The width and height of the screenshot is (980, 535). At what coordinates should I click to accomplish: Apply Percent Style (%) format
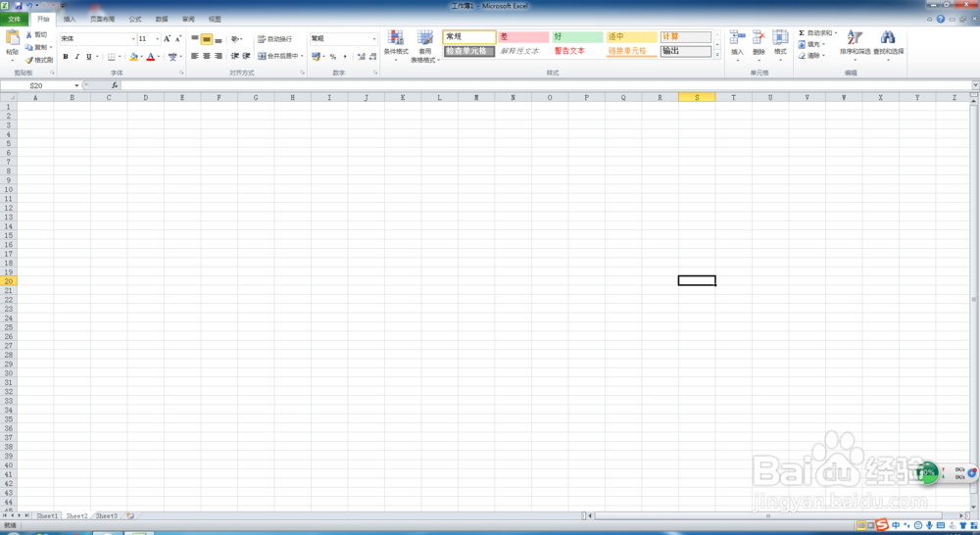(333, 57)
